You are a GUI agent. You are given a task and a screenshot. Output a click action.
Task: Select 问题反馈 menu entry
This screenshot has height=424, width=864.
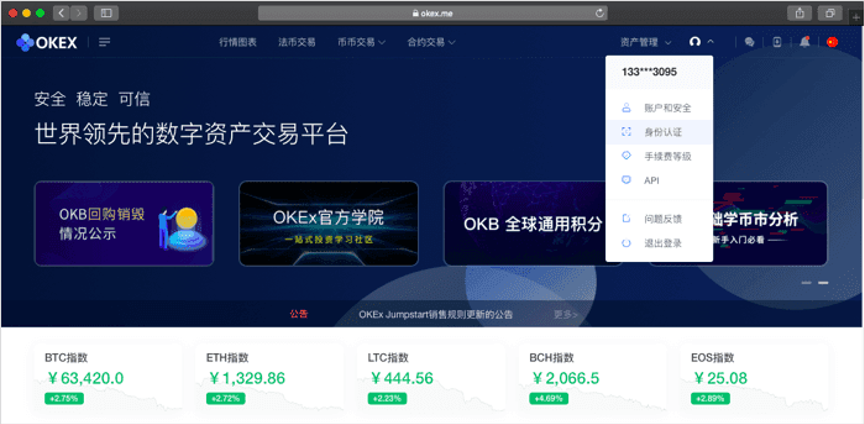[x=659, y=219]
